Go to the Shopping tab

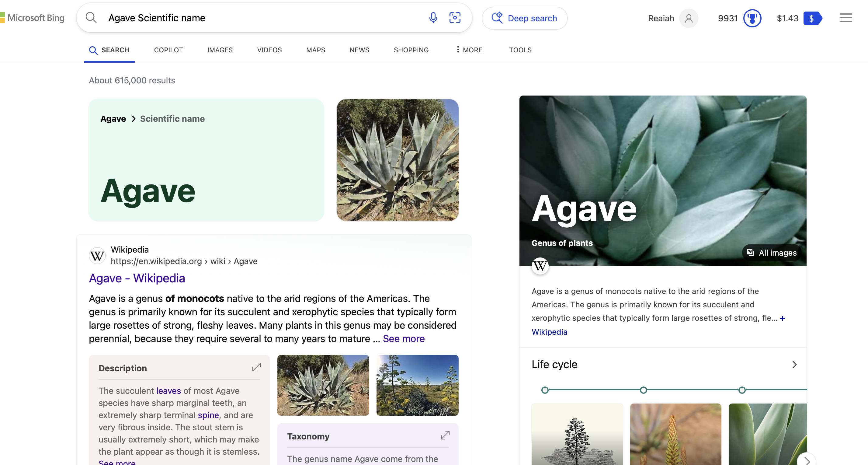point(411,50)
